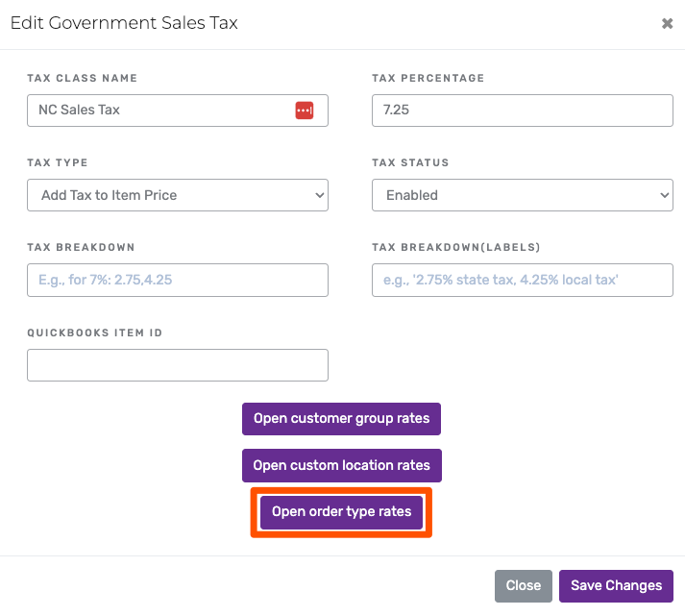Open customer group rates
Image resolution: width=685 pixels, height=616 pixels.
click(x=341, y=419)
